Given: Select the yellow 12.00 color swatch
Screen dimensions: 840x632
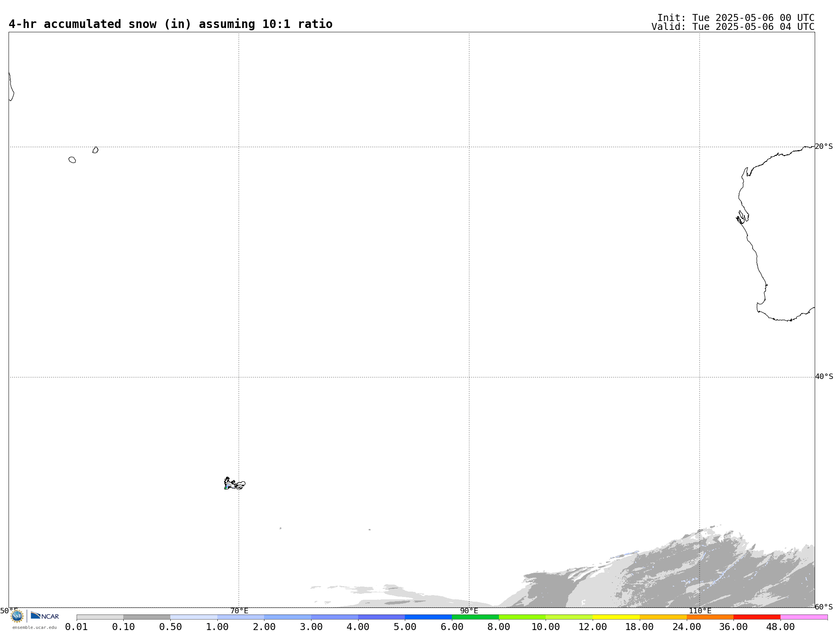Looking at the screenshot, I should click(x=616, y=617).
